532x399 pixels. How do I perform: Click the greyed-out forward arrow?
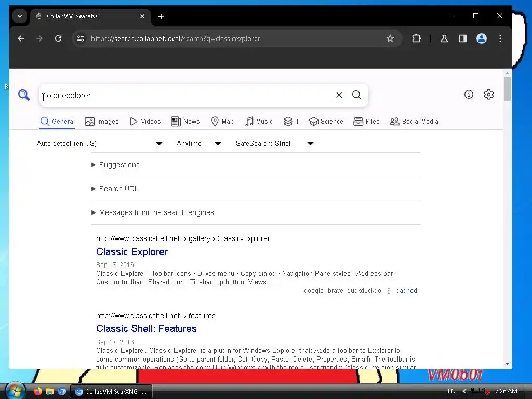[39, 38]
